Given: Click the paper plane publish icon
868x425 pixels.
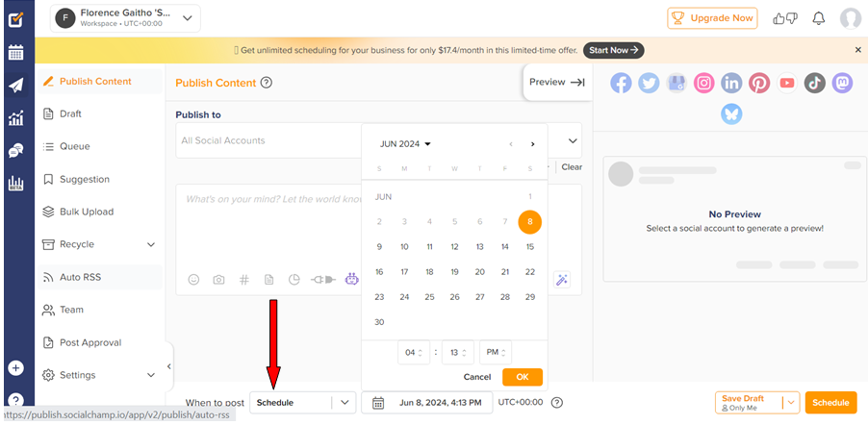Looking at the screenshot, I should coord(16,86).
